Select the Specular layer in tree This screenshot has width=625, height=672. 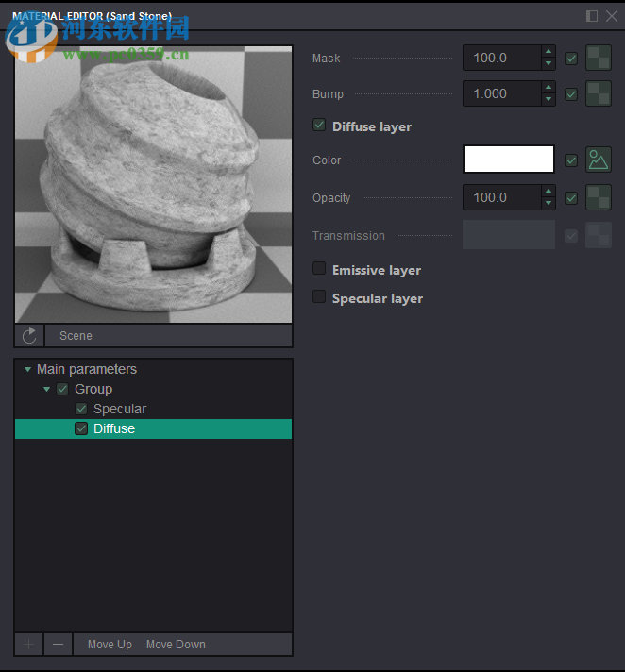120,409
